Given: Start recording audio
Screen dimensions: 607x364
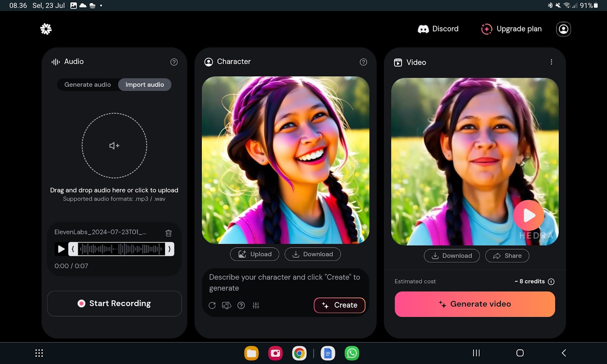Looking at the screenshot, I should coord(114,303).
